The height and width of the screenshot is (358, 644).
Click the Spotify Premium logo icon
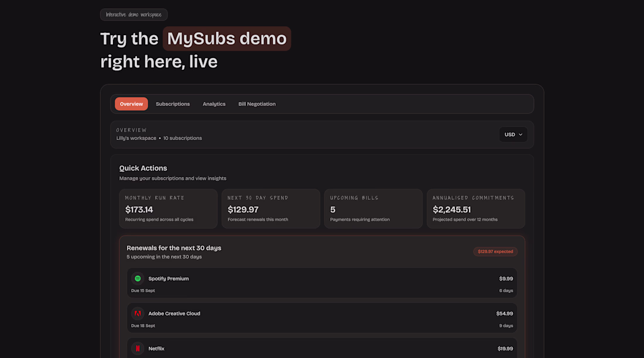click(x=138, y=279)
